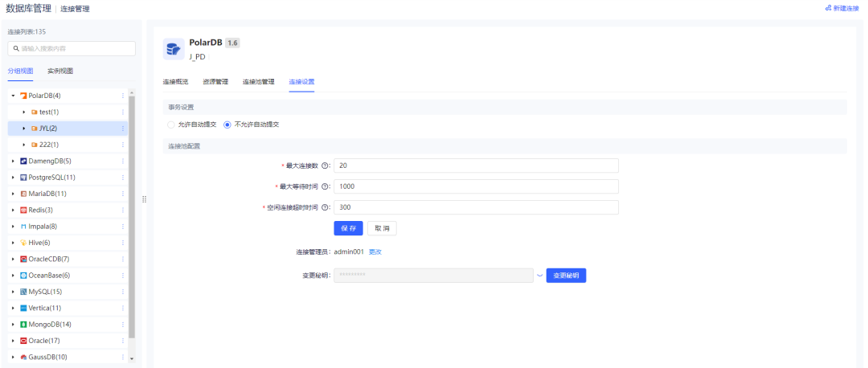The height and width of the screenshot is (368, 868).
Task: Click the 变更秘钥 button
Action: [x=567, y=276]
